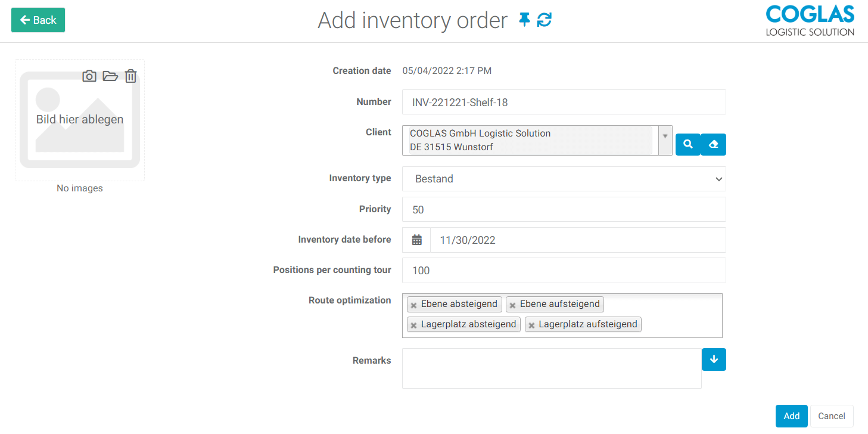Click in the Number input field

pyautogui.click(x=564, y=103)
